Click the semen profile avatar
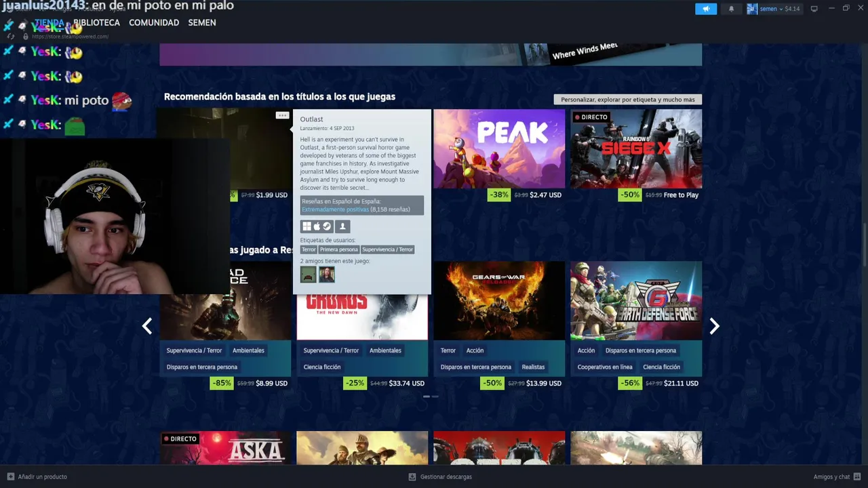Viewport: 868px width, 488px height. [752, 9]
